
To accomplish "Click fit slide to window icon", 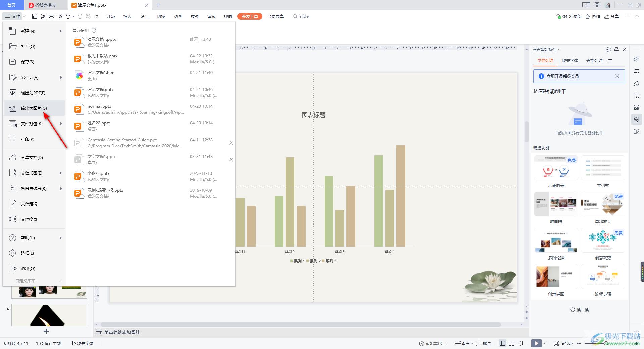I will click(x=556, y=343).
